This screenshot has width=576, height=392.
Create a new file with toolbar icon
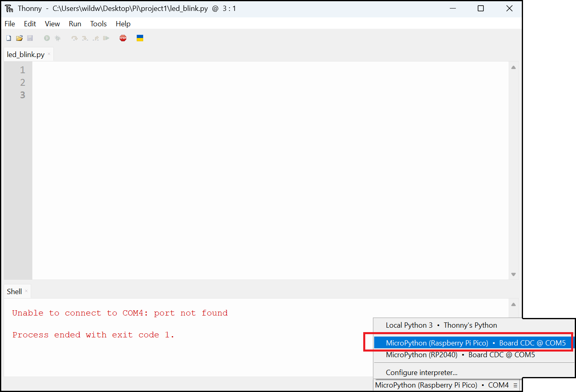tap(8, 38)
